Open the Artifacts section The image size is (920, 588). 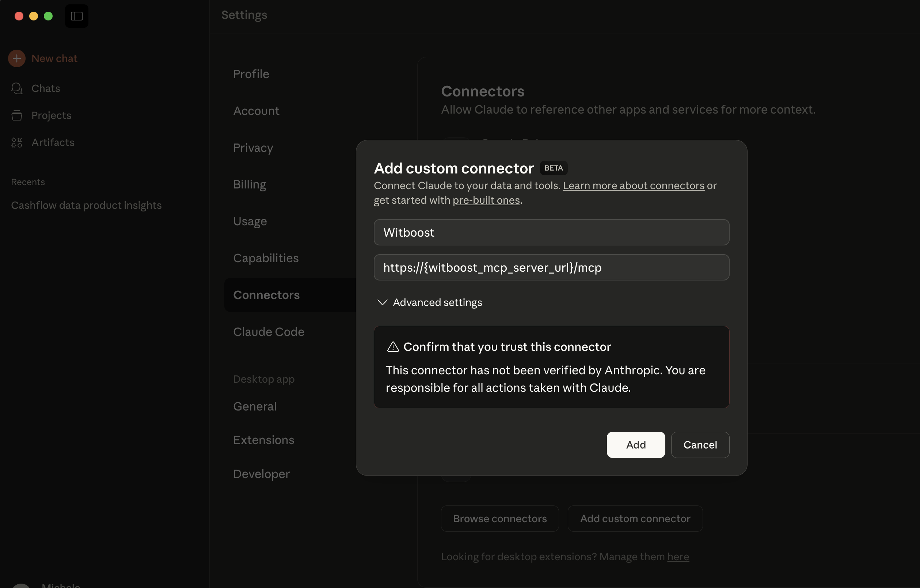click(53, 142)
